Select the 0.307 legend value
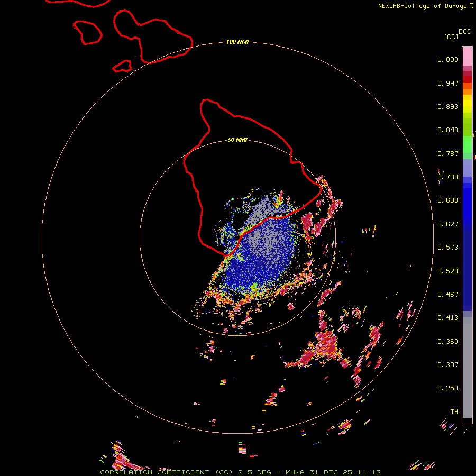Screen dimensions: 476x476 click(x=448, y=365)
